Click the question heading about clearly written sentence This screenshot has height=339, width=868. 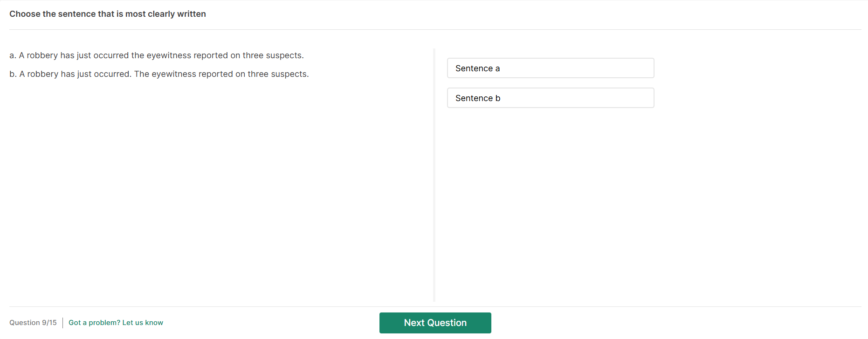(x=108, y=14)
